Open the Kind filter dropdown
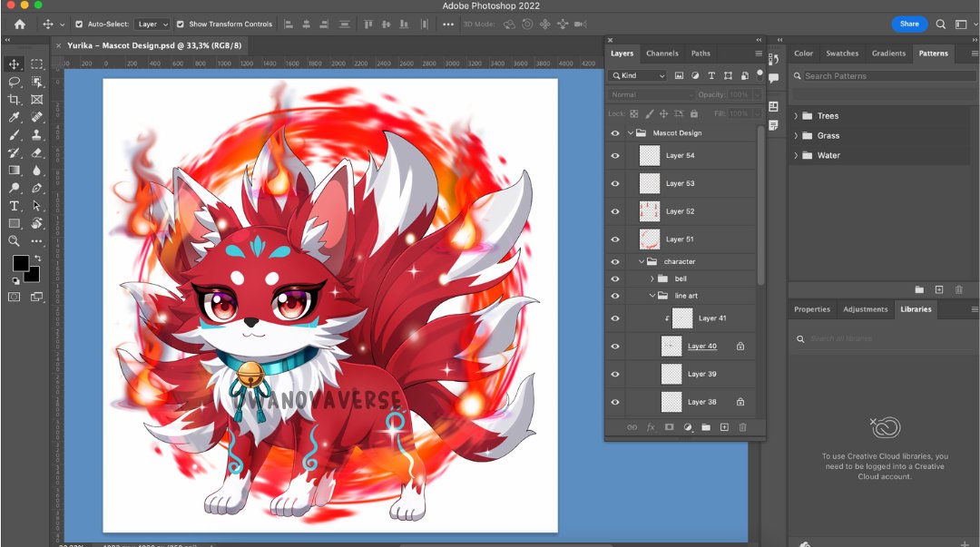Screen dimensions: 980x547 (638, 75)
